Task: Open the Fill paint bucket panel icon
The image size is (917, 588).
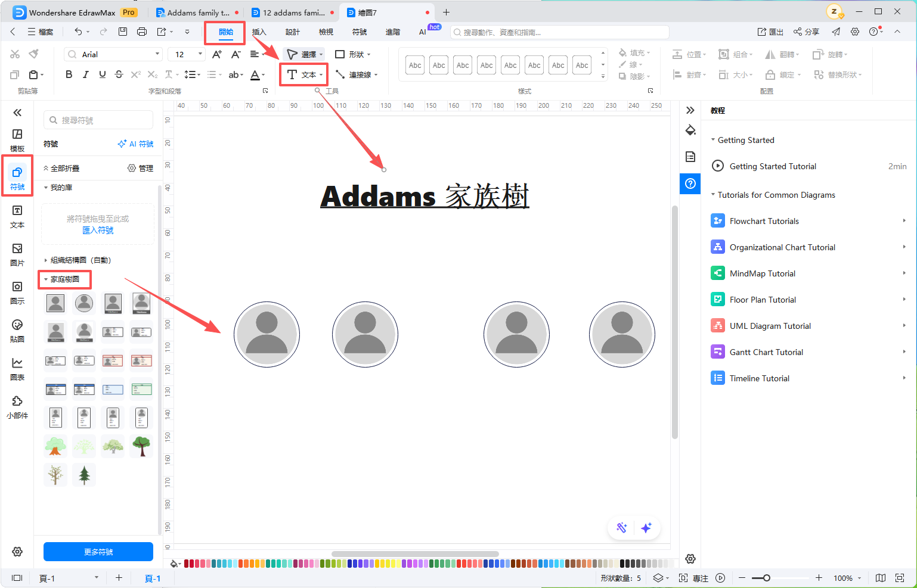Action: tap(690, 130)
